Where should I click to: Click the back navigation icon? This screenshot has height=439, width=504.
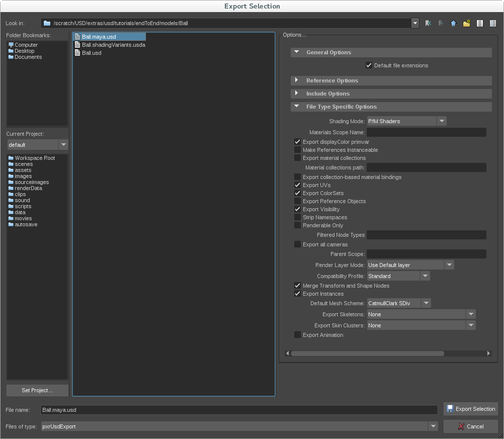tap(428, 23)
